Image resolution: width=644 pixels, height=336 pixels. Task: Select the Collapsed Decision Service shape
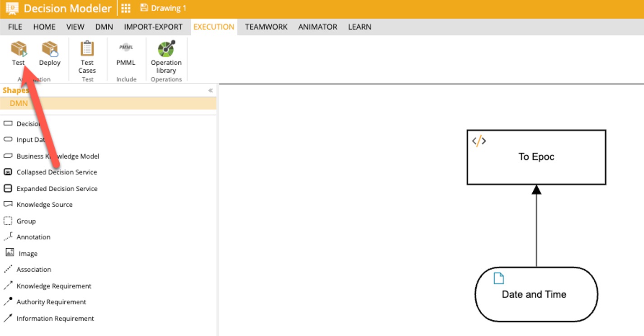(57, 172)
